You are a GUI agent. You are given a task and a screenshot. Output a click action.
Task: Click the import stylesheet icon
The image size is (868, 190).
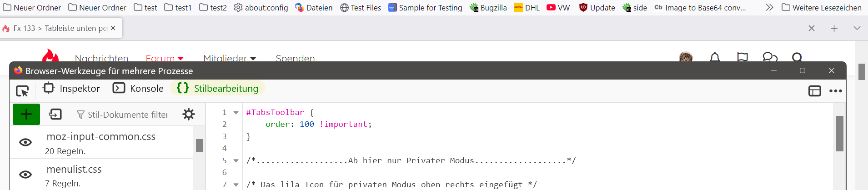(55, 114)
